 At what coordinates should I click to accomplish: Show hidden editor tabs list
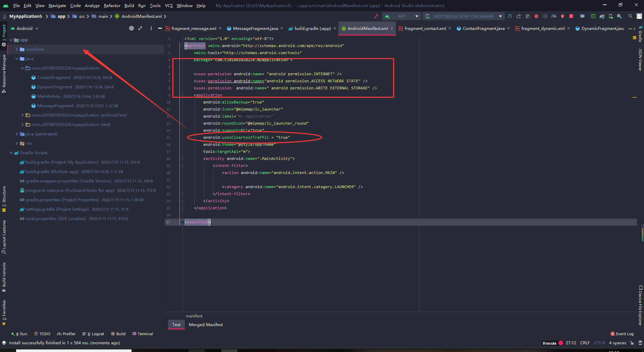(632, 29)
